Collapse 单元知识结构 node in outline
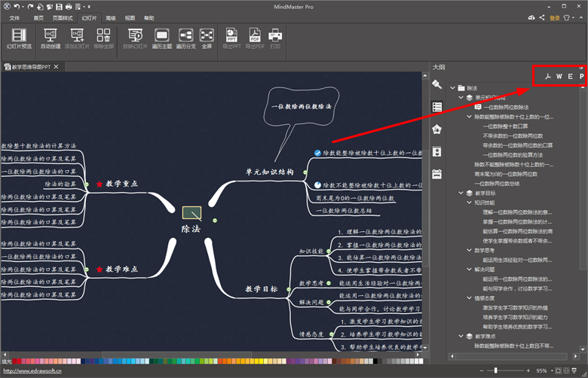This screenshot has width=588, height=378. tap(461, 97)
